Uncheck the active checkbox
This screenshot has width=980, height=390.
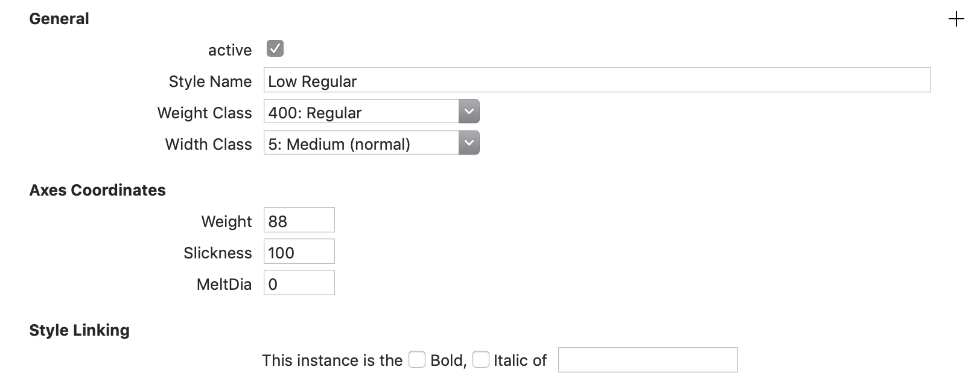(x=275, y=48)
